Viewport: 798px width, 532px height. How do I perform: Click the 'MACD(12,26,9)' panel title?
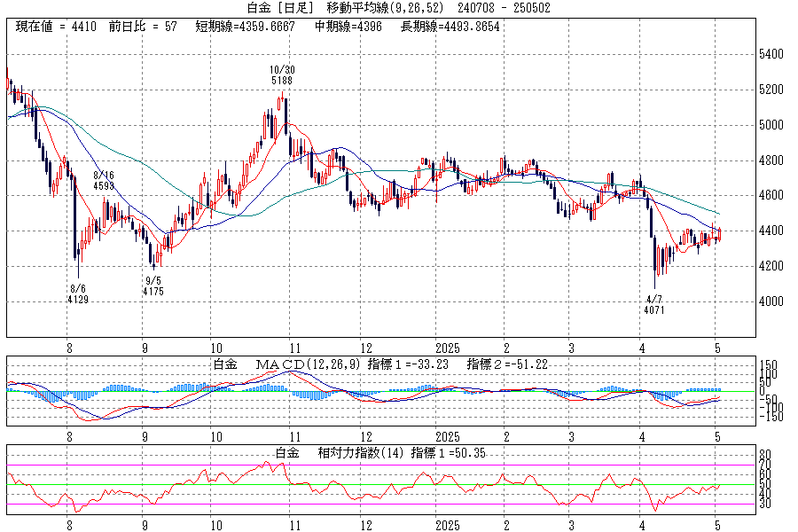coord(308,364)
